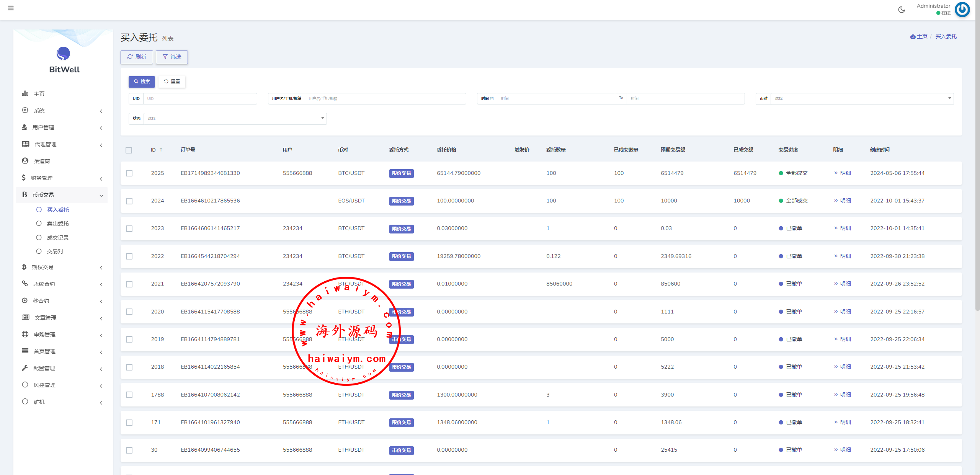Click the 配置管理 wrench icon
Viewport: 980px width, 475px height.
25,368
